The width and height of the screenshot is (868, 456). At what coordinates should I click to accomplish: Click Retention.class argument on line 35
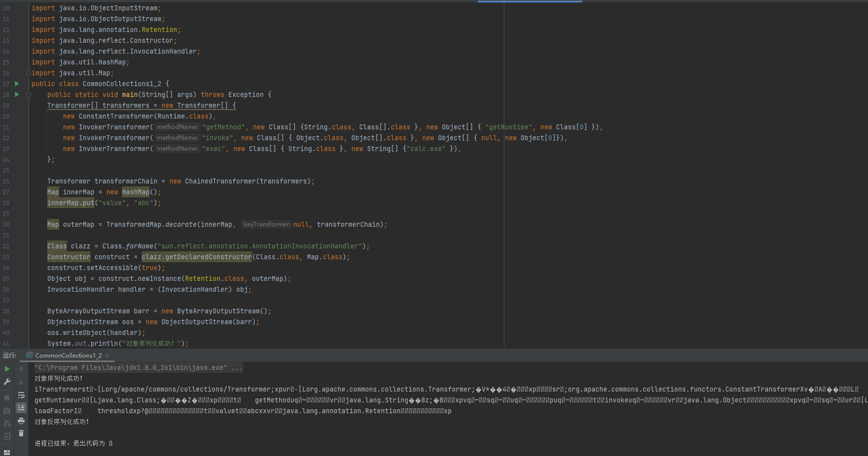point(215,278)
